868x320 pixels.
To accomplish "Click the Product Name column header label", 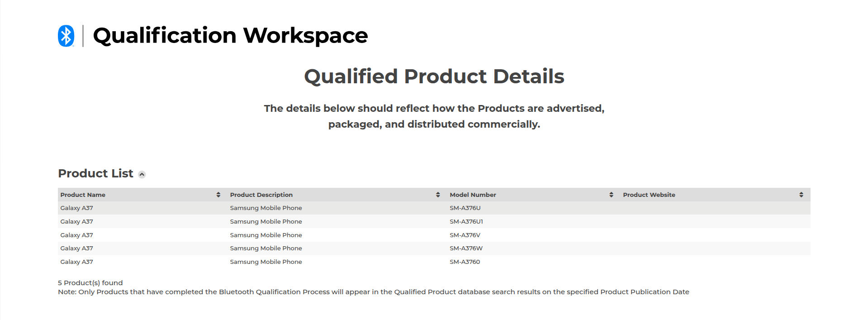I will pos(83,195).
